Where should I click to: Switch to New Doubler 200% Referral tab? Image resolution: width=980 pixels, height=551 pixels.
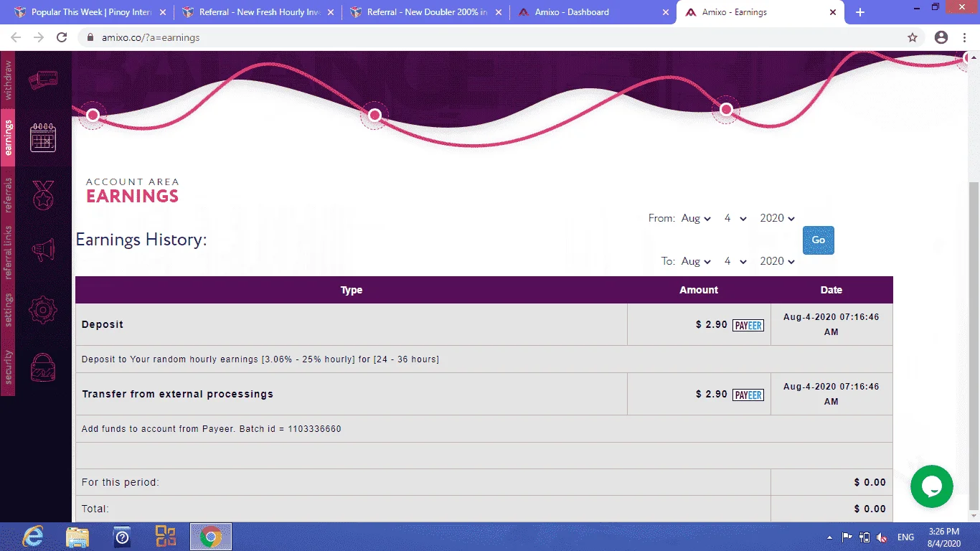[425, 12]
